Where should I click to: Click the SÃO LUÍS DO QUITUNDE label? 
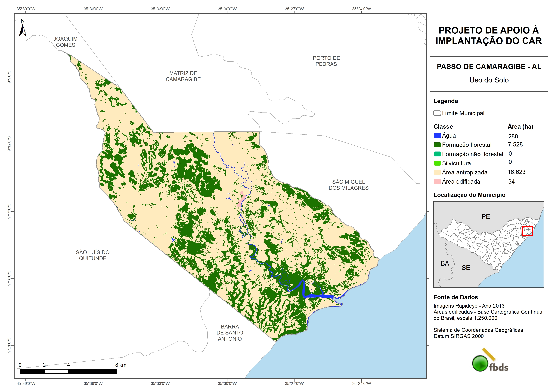click(93, 255)
